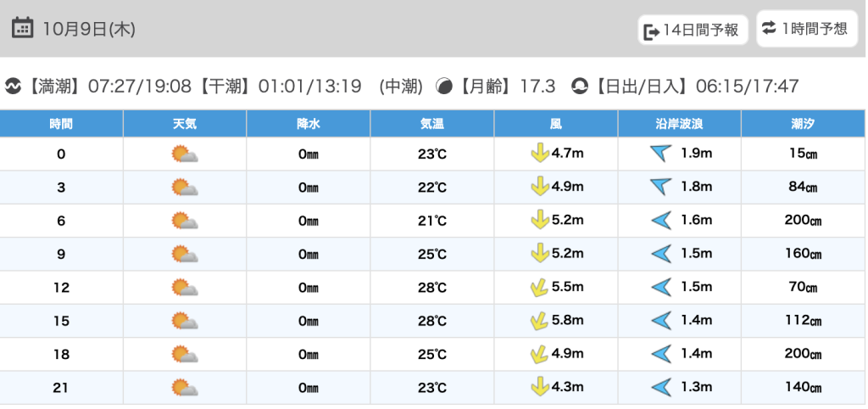Switch to 1時間予想 hourly view

coord(805,29)
